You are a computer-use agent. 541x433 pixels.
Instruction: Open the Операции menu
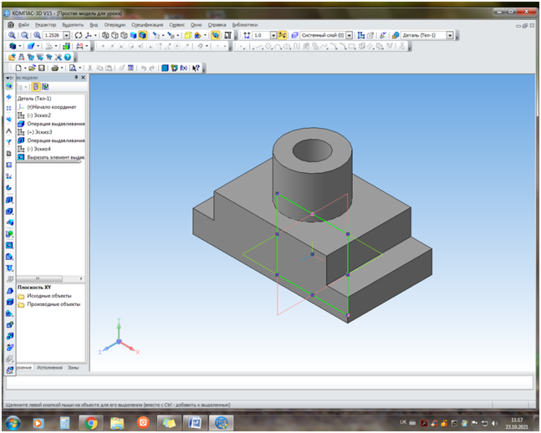115,25
